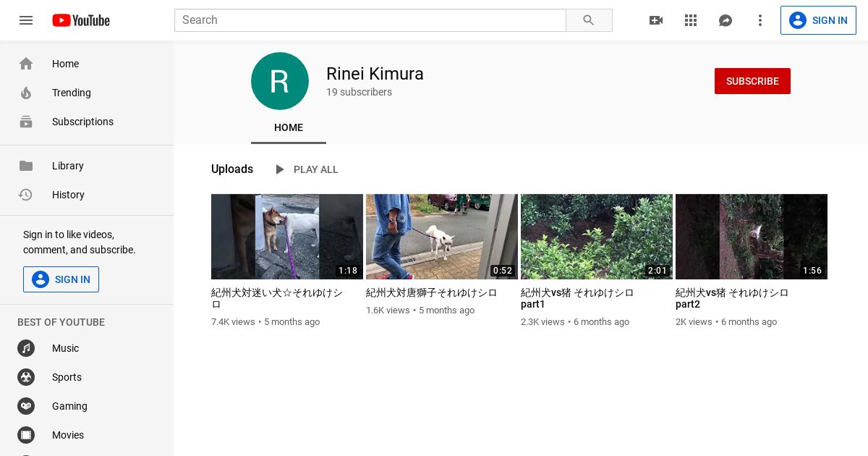Focus the Search input field

370,20
